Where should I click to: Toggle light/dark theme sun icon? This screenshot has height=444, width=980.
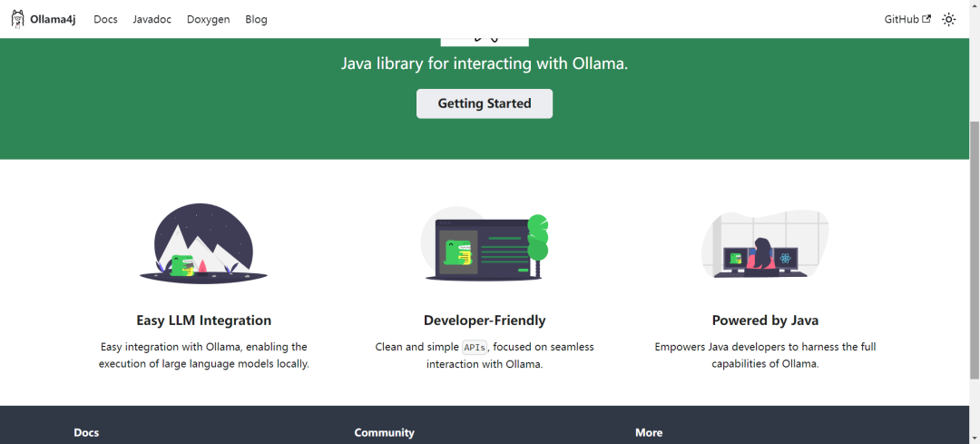click(x=948, y=19)
